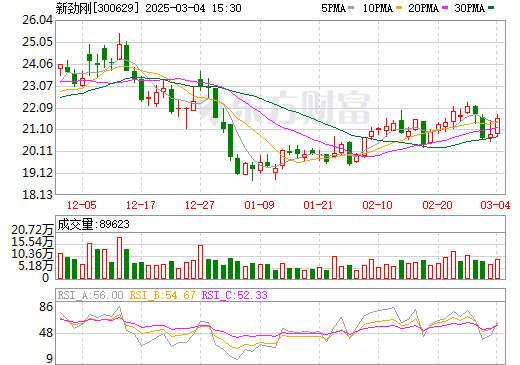520x365 pixels.
Task: Click the RSI_B:54.67 indicator label
Action: [x=162, y=295]
